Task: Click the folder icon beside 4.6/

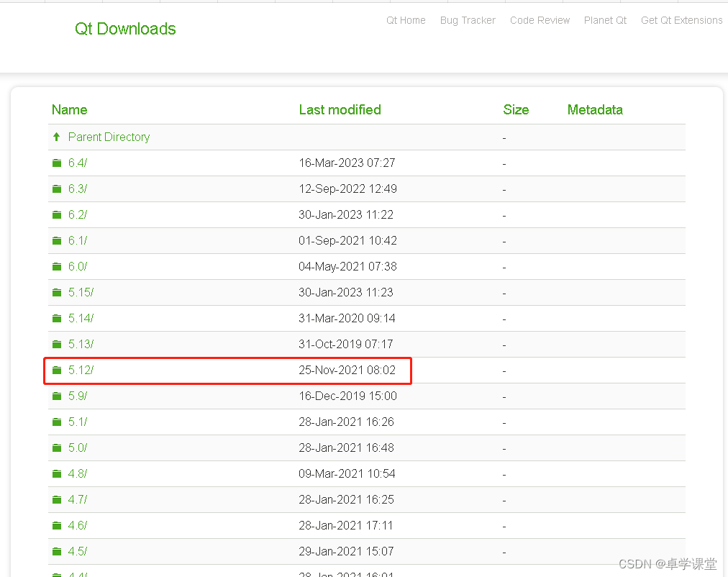Action: tap(57, 526)
